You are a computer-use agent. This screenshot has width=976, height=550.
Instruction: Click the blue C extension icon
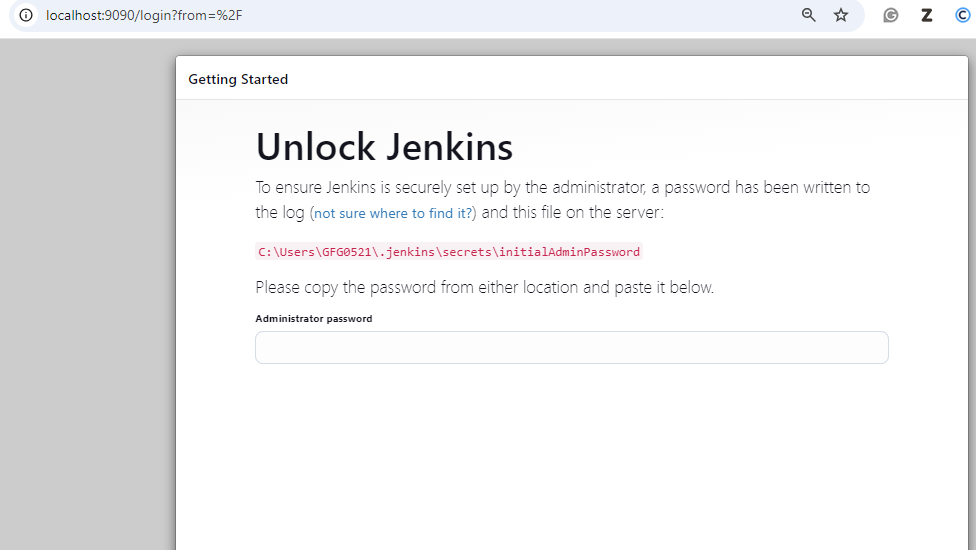click(962, 15)
